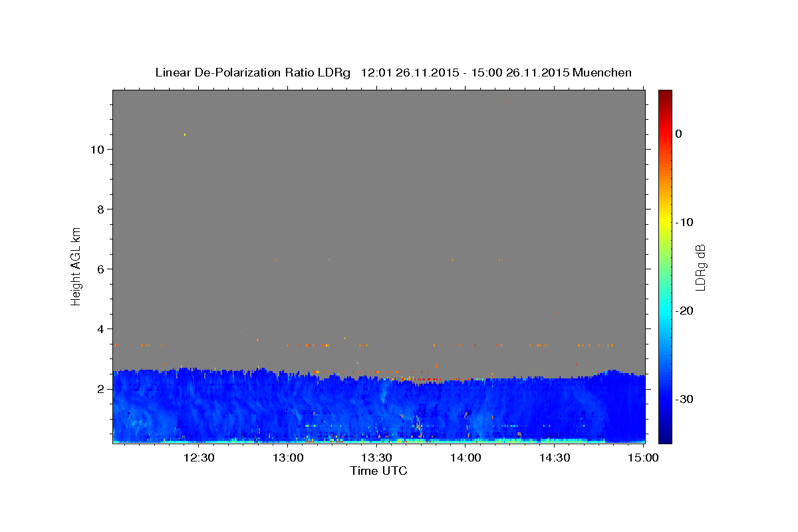Click the plot title 'Linear De-Polarization Ratio LDRg'
This screenshot has height=532, width=798.
point(252,72)
